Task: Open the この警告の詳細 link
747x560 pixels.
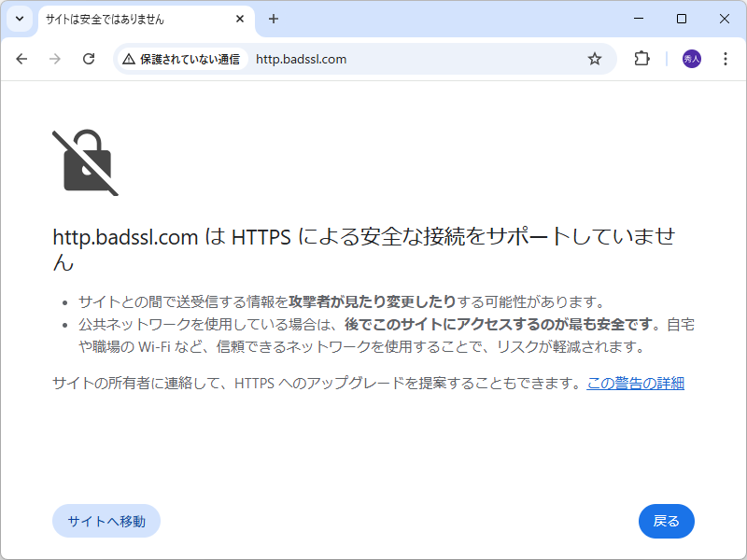Action: click(634, 382)
